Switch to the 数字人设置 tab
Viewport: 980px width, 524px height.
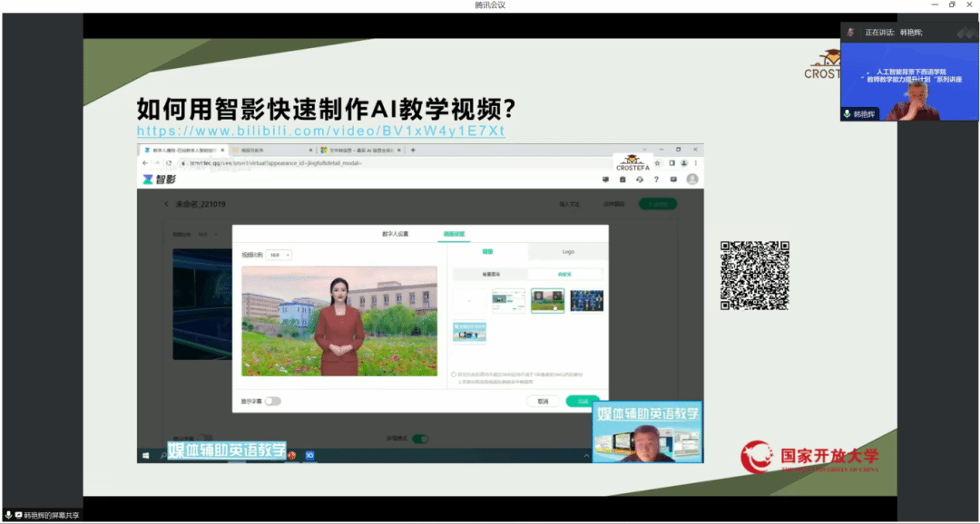click(x=395, y=234)
